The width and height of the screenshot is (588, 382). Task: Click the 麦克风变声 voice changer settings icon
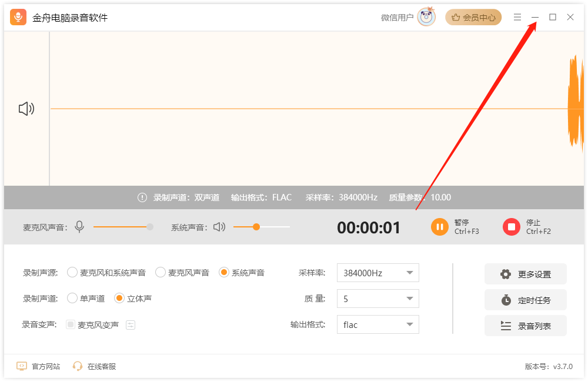[x=130, y=324]
